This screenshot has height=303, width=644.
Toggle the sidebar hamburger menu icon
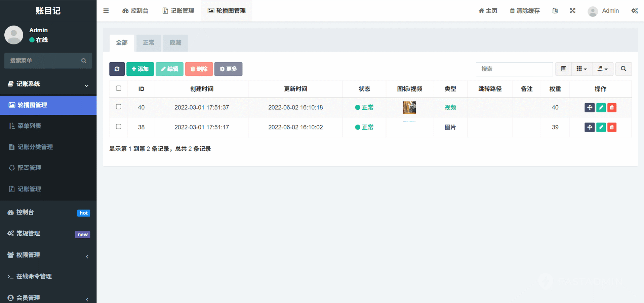pyautogui.click(x=106, y=11)
